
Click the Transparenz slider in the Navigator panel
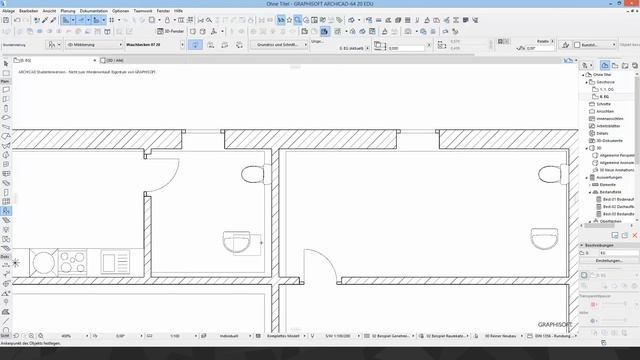[x=614, y=304]
